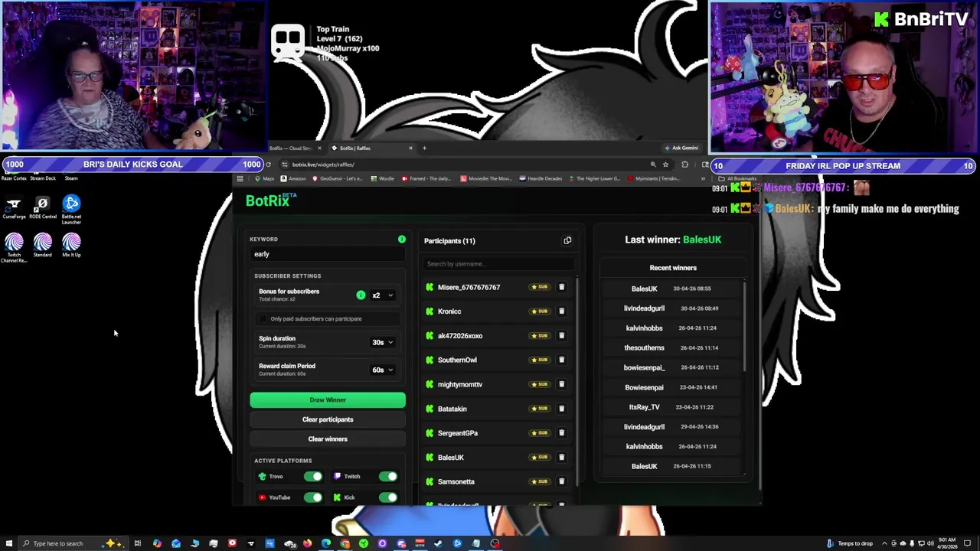The width and height of the screenshot is (980, 551).
Task: Remove Kronicc using the trash icon
Action: pos(561,311)
